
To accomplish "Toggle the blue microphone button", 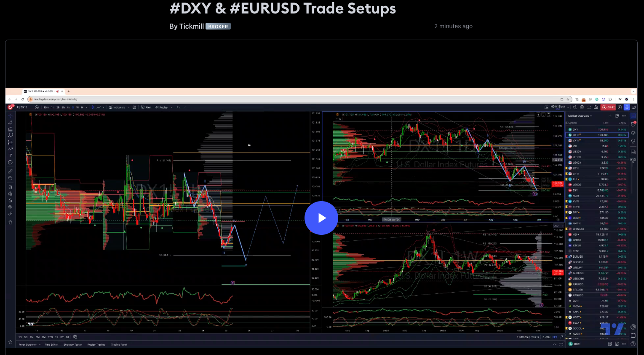I will [x=627, y=107].
